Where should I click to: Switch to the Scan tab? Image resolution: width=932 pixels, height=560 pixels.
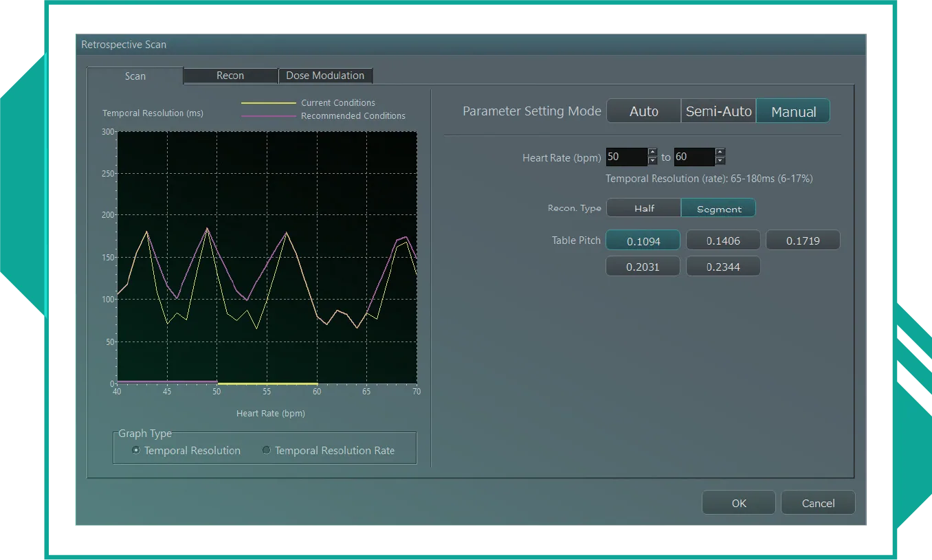(x=135, y=76)
